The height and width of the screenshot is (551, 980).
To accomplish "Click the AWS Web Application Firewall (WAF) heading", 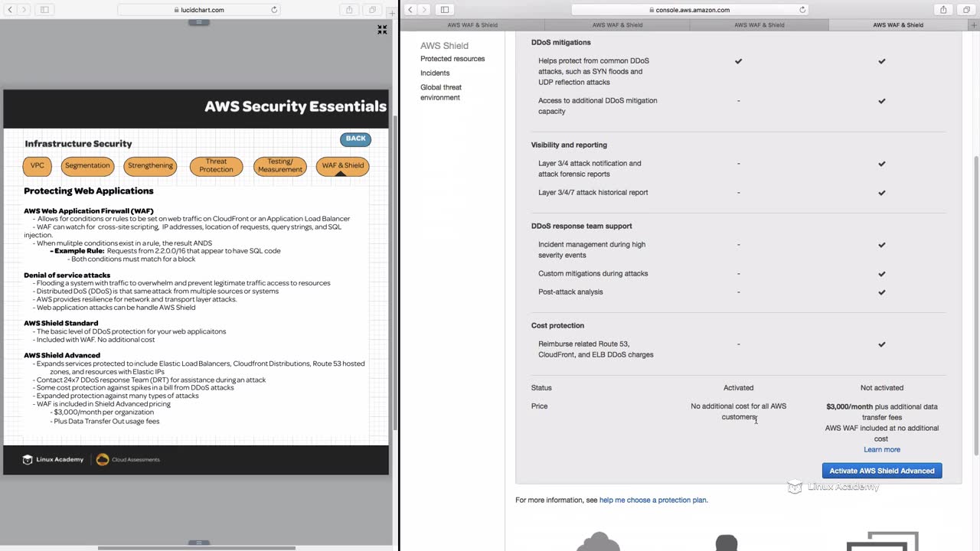I will tap(89, 211).
